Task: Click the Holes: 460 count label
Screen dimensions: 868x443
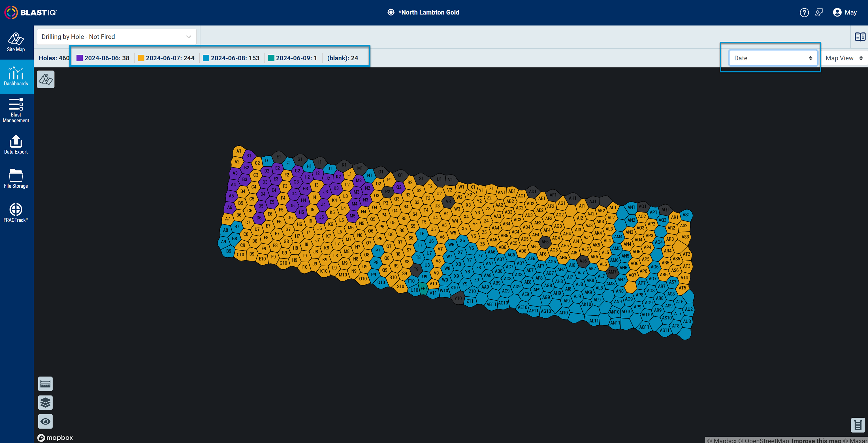Action: (54, 58)
